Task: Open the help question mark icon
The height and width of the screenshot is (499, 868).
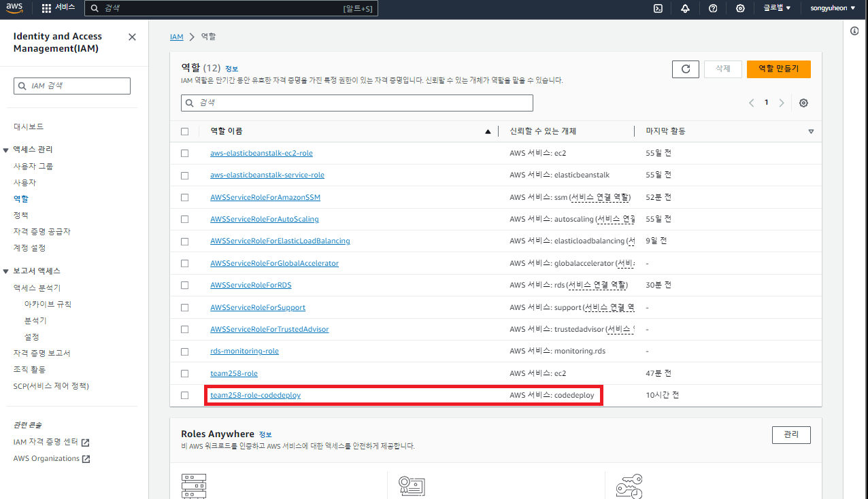Action: click(713, 8)
